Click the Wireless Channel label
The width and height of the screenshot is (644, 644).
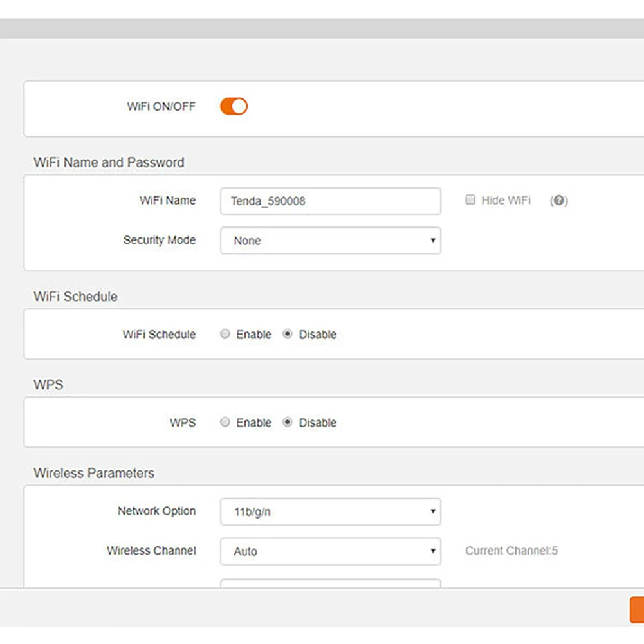click(151, 550)
